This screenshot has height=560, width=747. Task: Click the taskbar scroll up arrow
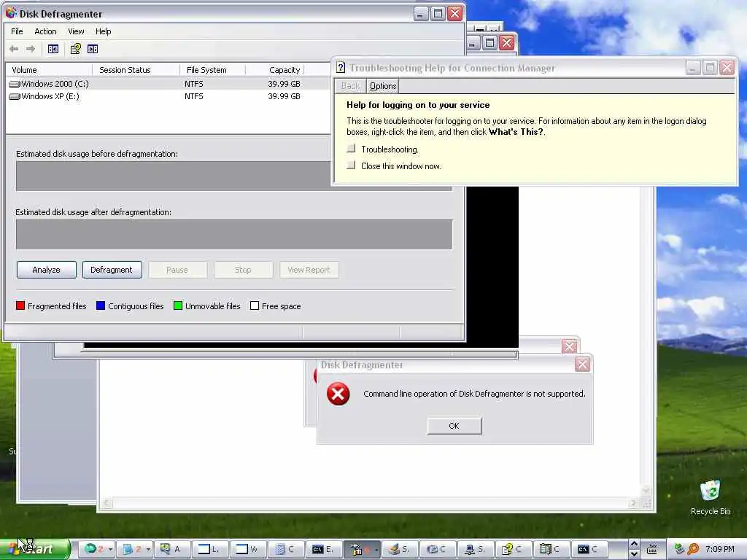coord(634,544)
